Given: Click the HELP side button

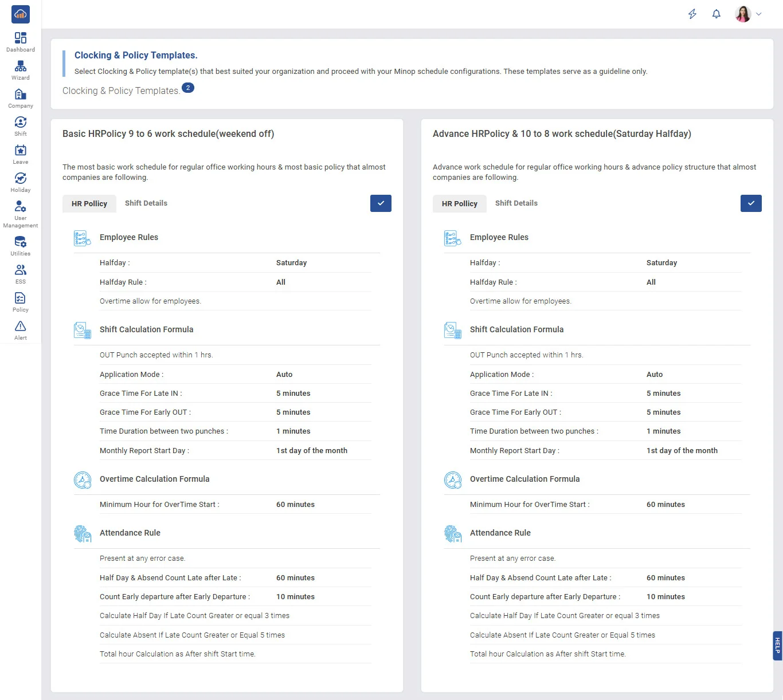Looking at the screenshot, I should point(777,646).
